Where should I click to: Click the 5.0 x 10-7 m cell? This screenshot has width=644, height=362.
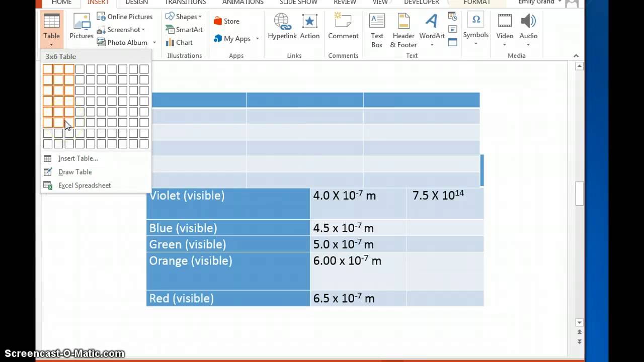pyautogui.click(x=358, y=244)
